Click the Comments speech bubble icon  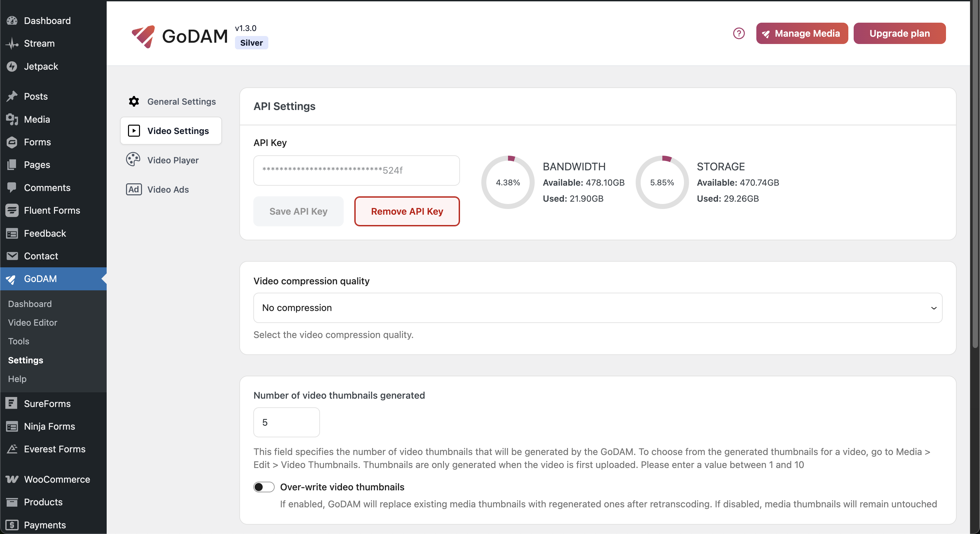[12, 188]
